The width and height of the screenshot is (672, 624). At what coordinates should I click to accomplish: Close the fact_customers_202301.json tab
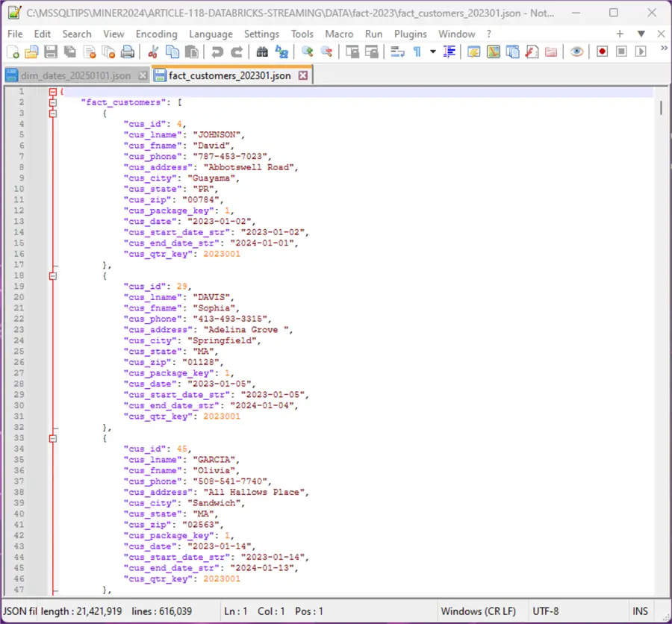point(303,75)
